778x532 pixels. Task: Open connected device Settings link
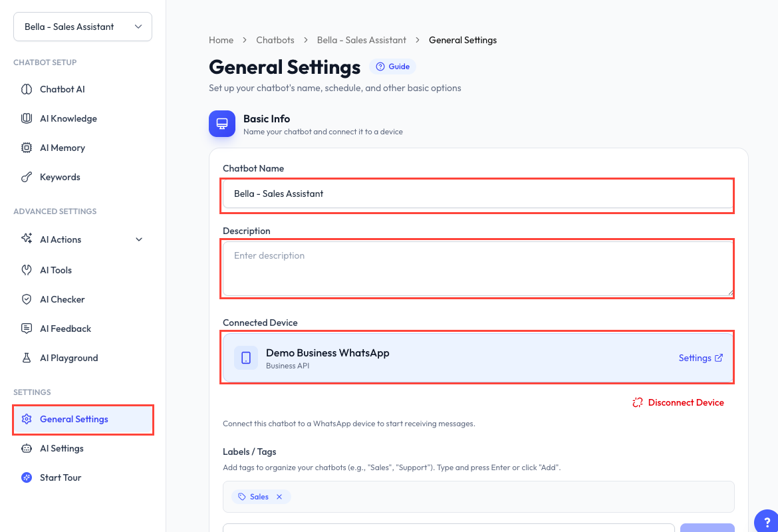click(700, 358)
